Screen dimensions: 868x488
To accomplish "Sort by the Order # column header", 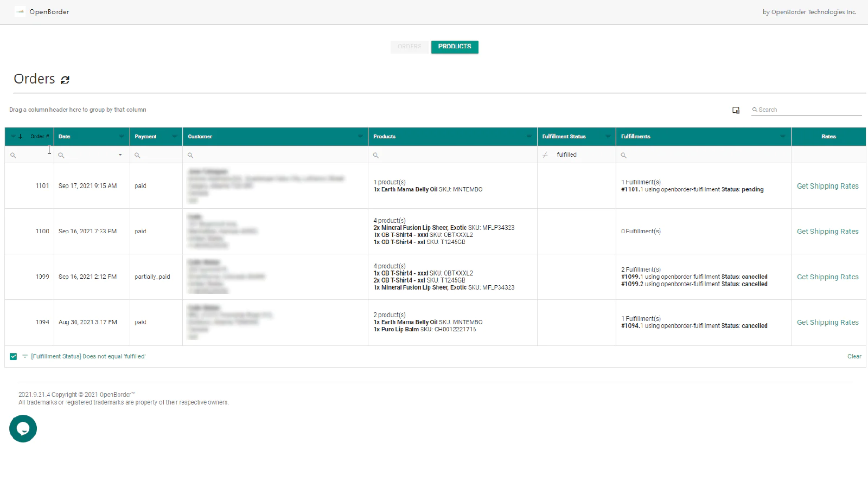I will coord(39,137).
